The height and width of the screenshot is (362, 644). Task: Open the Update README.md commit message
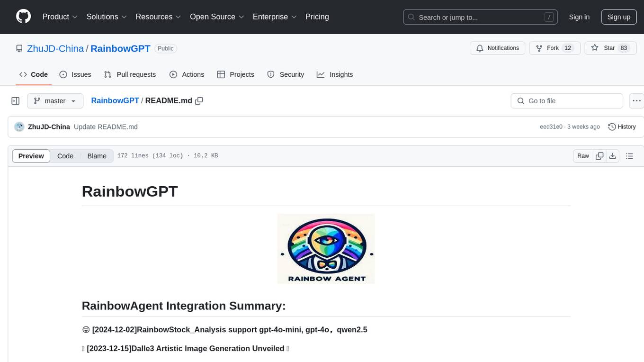pos(106,127)
